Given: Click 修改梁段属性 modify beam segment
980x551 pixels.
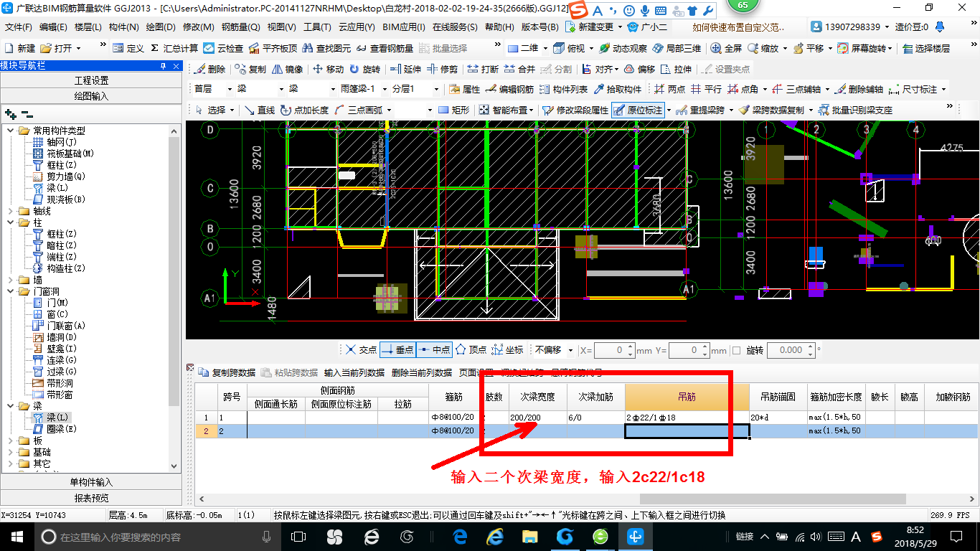Looking at the screenshot, I should tap(576, 110).
